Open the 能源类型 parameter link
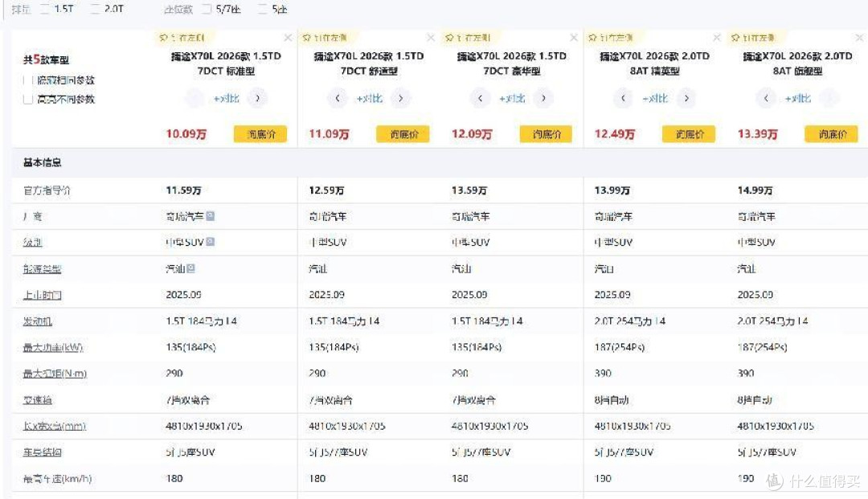 pyautogui.click(x=42, y=269)
